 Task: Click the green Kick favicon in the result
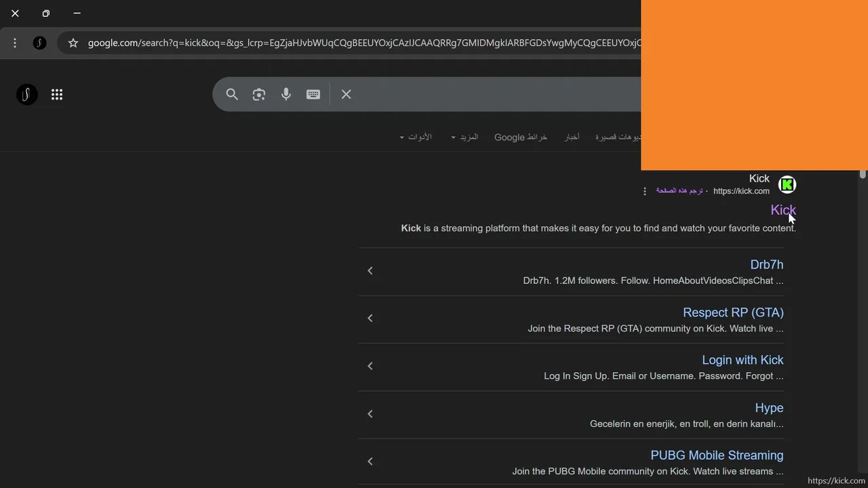tap(787, 184)
